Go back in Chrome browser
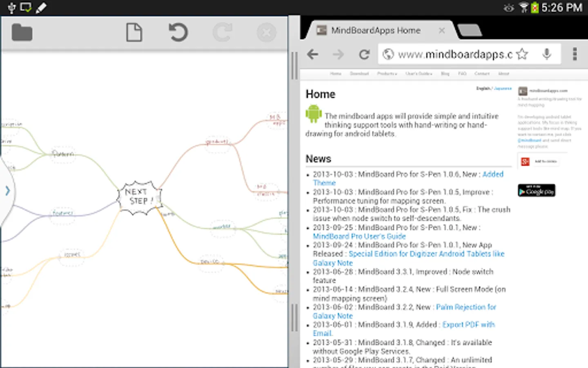This screenshot has width=588, height=368. coord(313,54)
